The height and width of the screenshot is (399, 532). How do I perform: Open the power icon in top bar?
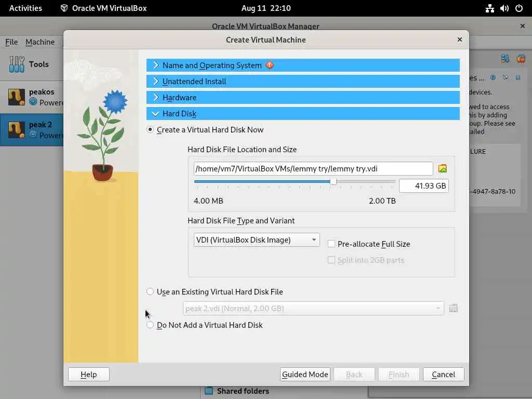pyautogui.click(x=519, y=8)
